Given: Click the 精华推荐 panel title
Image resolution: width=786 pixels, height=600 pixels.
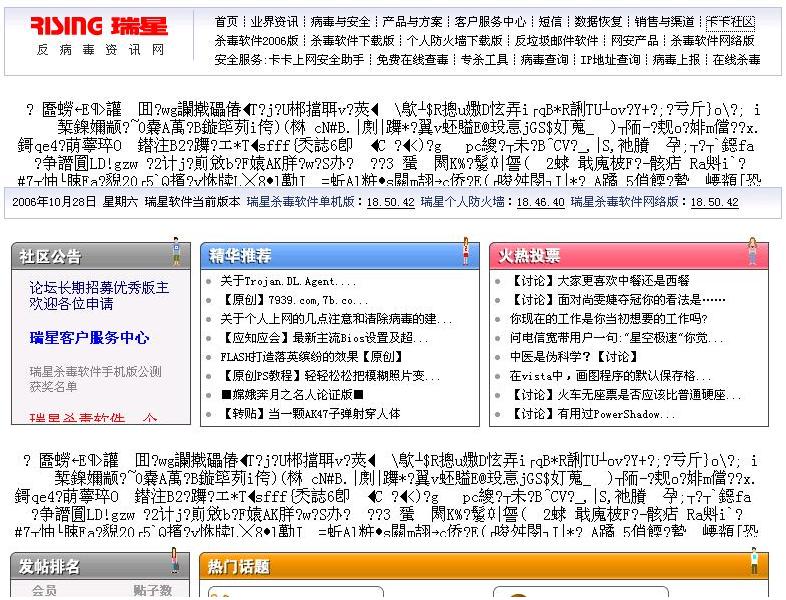Looking at the screenshot, I should point(240,256).
